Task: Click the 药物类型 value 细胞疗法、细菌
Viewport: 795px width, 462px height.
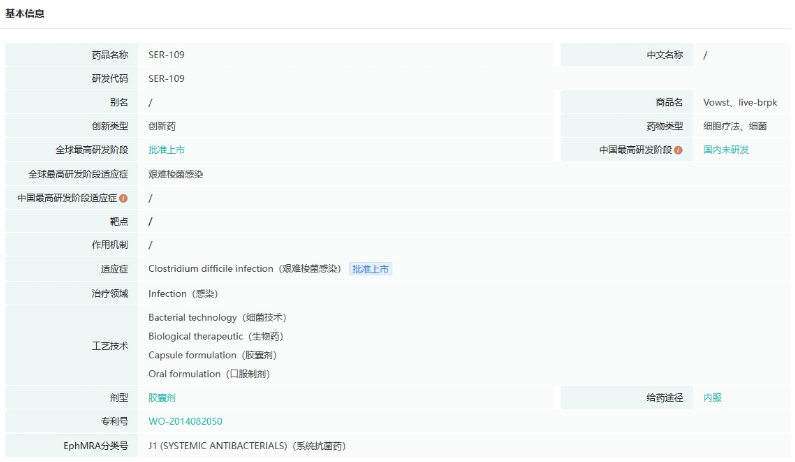Action: tap(735, 126)
